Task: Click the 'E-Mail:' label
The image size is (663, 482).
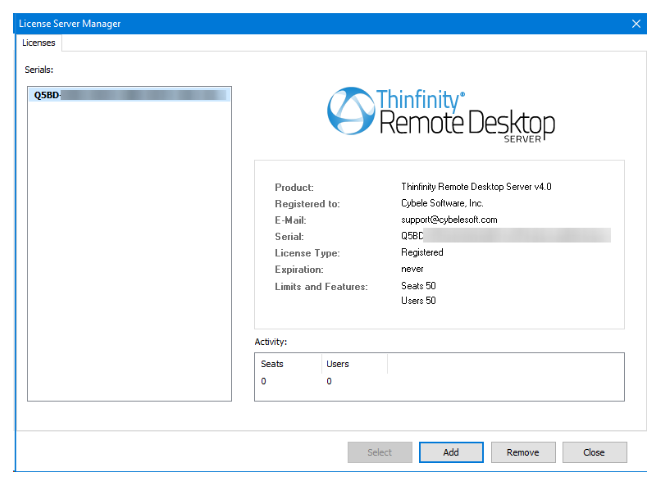Action: coord(290,220)
